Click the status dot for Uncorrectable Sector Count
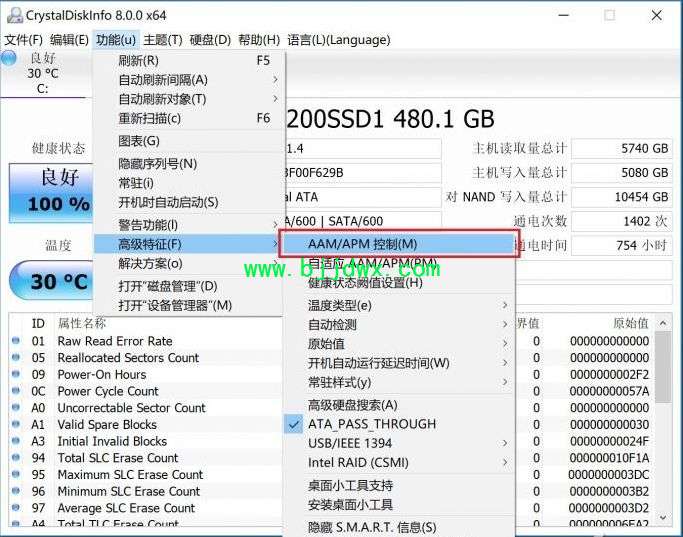This screenshot has width=683, height=537. coord(16,407)
